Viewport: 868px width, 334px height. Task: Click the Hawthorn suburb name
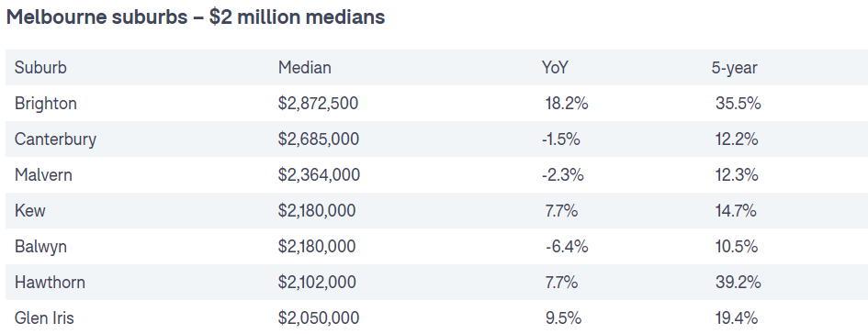(x=50, y=282)
